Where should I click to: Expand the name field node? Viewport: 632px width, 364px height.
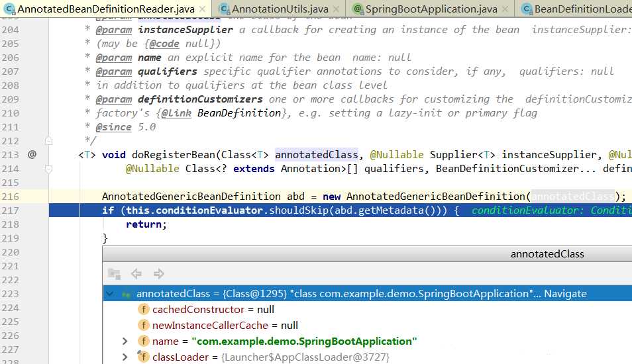[125, 341]
